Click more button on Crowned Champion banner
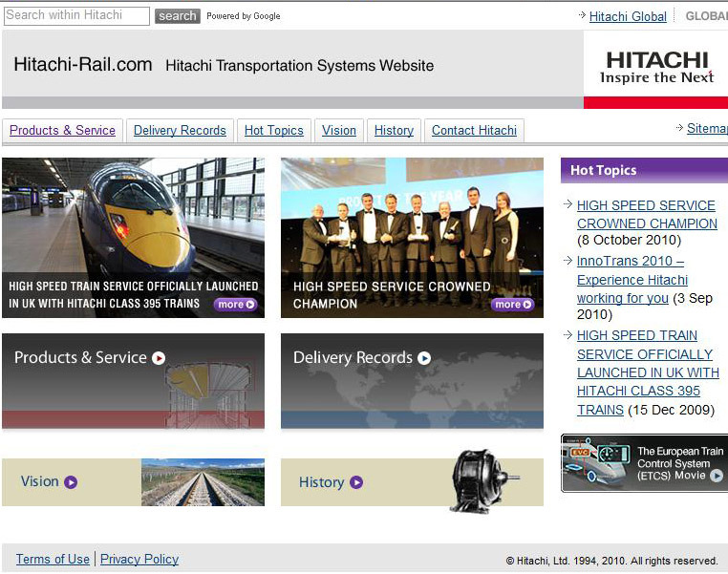This screenshot has width=728, height=574. [513, 305]
